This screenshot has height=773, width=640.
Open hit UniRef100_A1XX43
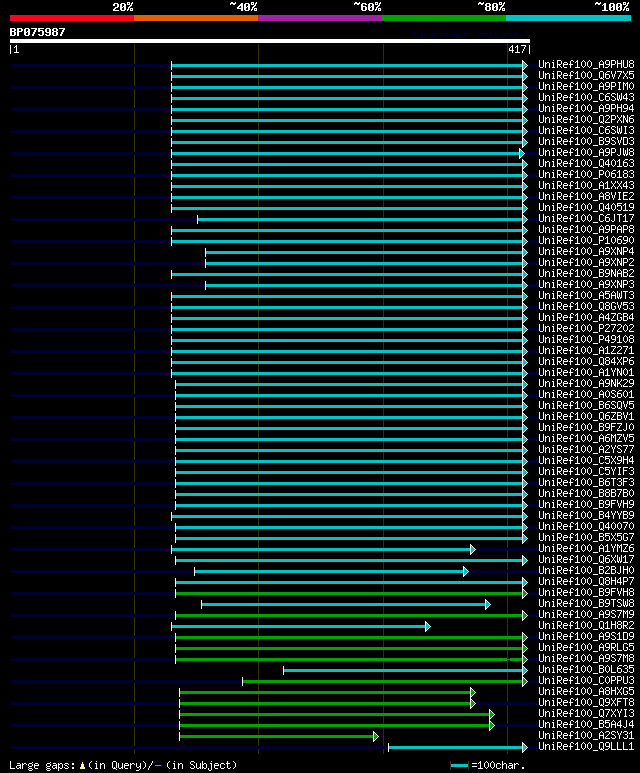[x=586, y=185]
